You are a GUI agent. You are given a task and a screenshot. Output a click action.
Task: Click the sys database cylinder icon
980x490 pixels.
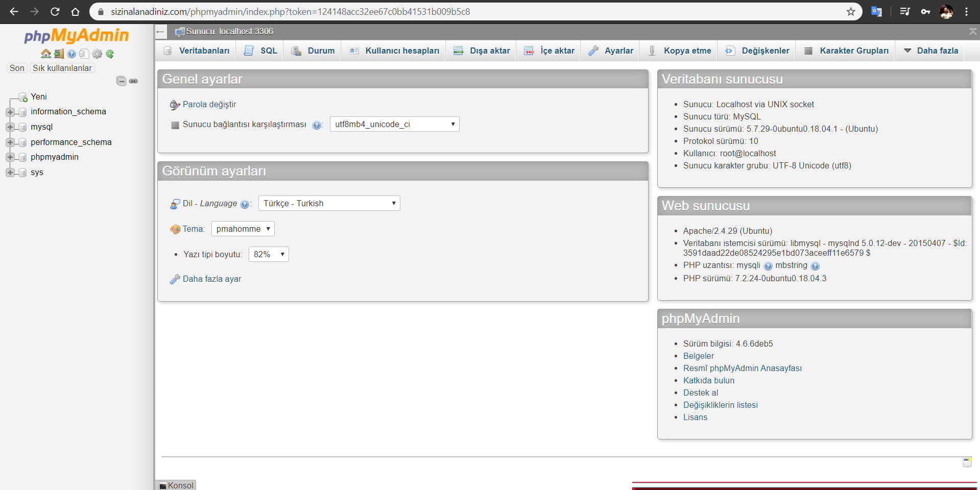[22, 173]
